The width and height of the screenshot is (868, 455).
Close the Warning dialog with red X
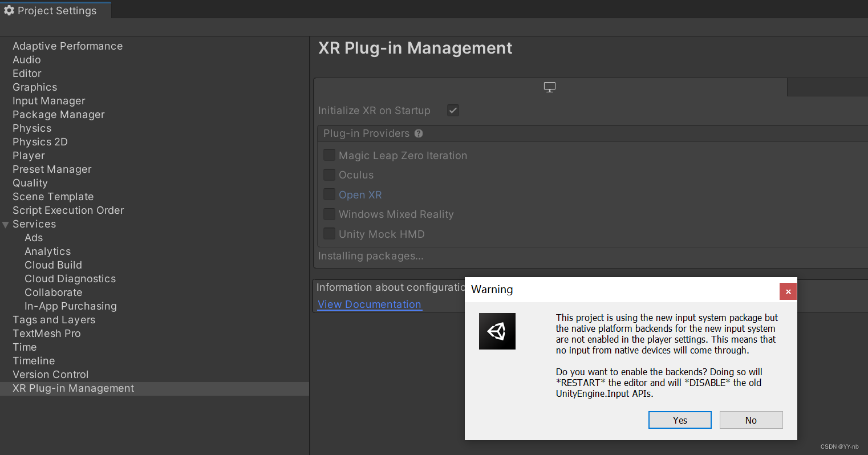point(788,291)
